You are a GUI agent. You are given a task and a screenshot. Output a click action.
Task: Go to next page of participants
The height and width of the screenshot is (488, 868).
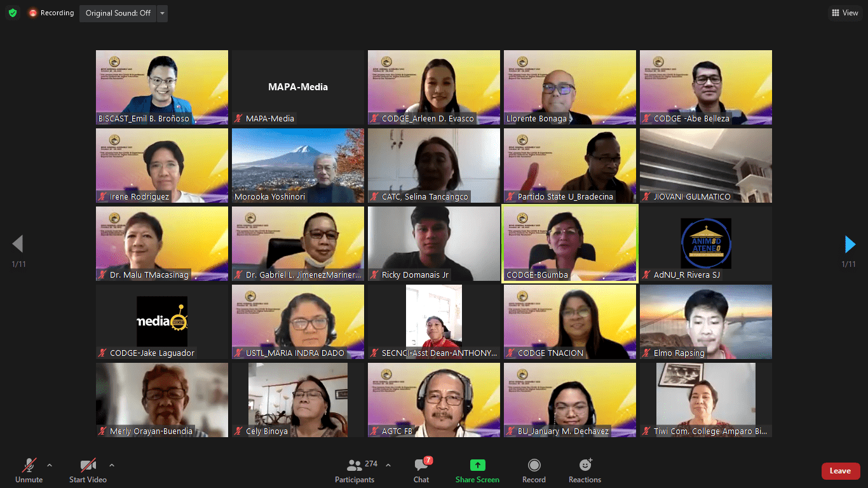(850, 244)
